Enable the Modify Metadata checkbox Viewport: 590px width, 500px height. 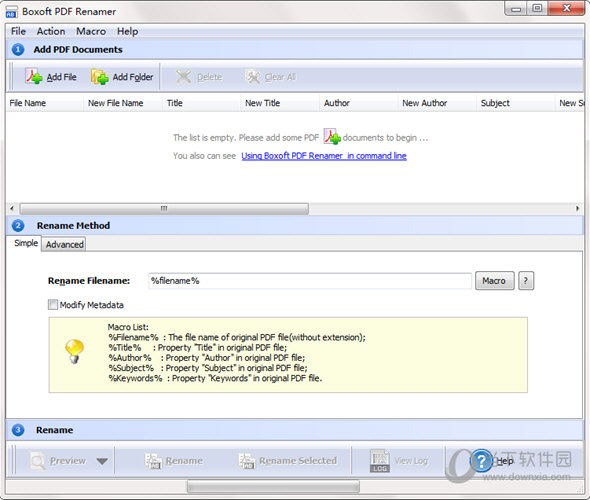(53, 304)
